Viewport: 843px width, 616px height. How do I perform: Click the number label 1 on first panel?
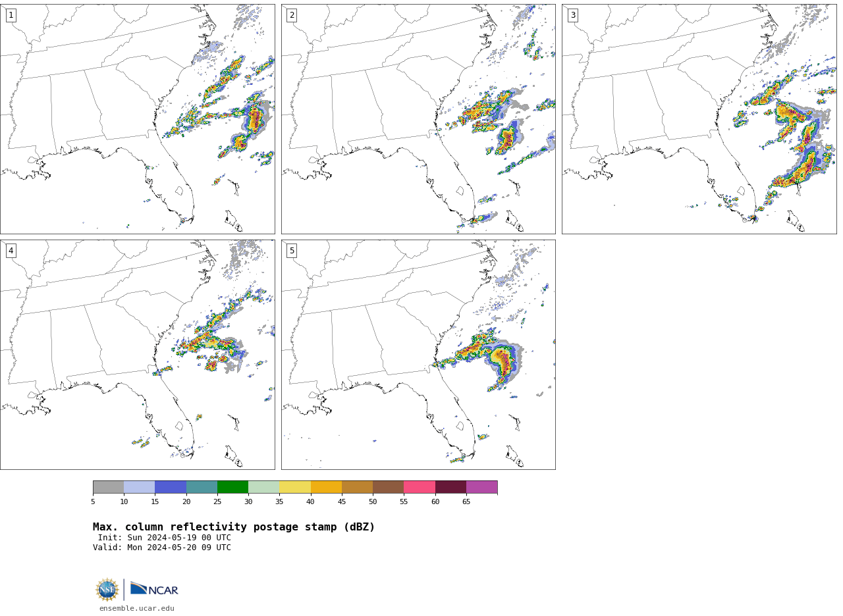11,15
